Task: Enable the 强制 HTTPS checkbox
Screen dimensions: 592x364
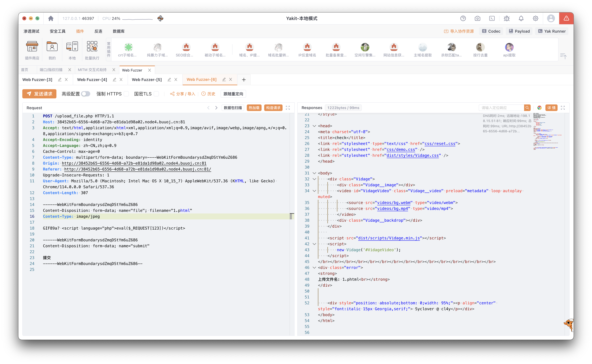Action: (x=126, y=94)
